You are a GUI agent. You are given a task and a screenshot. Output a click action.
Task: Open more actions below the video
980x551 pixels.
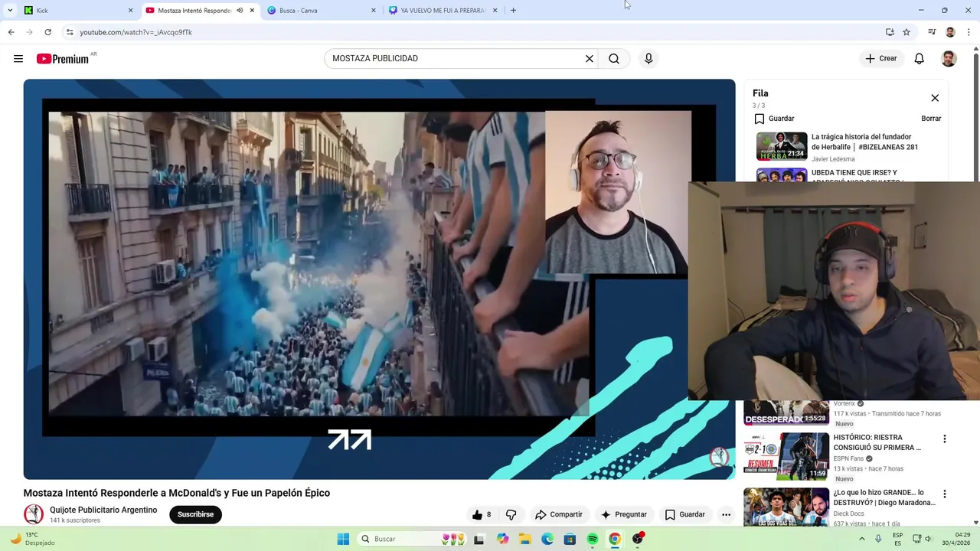tap(726, 514)
